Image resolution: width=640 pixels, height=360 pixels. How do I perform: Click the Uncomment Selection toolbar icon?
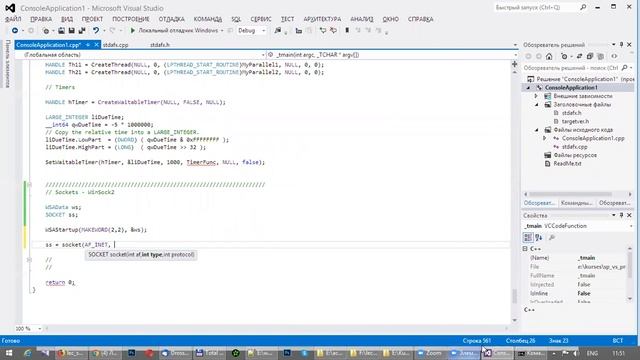click(x=333, y=31)
